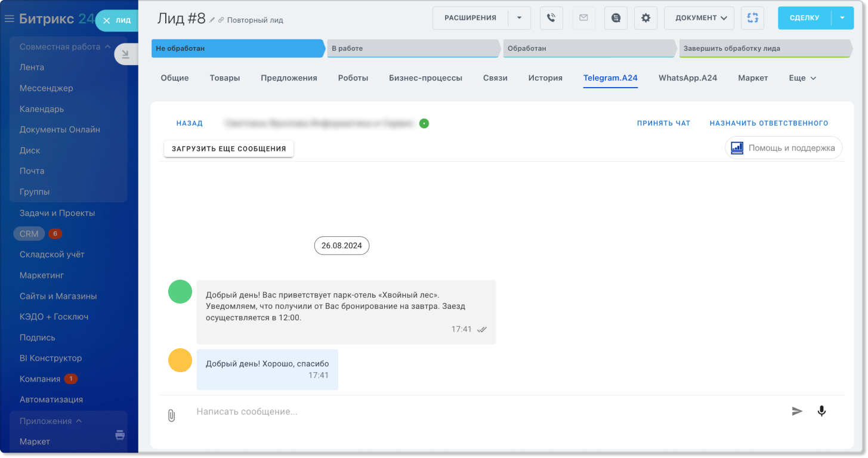Click the Принять чат link

click(x=663, y=123)
